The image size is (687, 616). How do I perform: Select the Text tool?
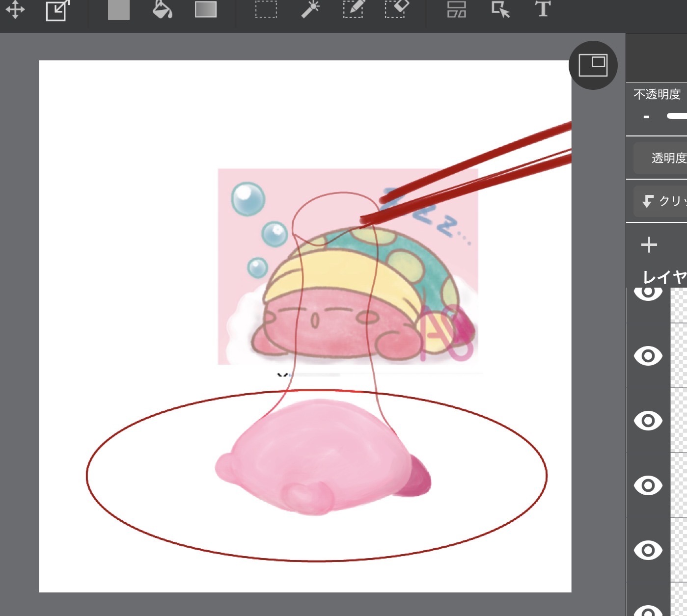coord(543,9)
